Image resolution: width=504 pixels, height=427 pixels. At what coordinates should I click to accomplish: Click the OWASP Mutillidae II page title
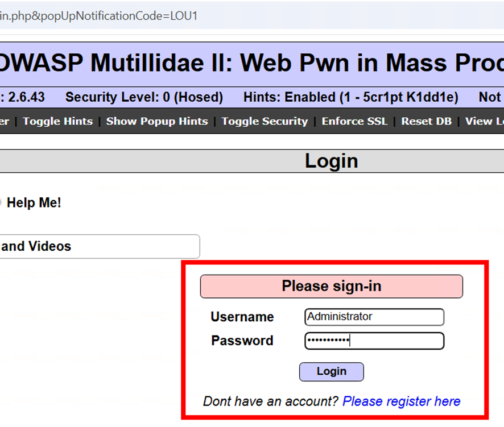(x=252, y=63)
